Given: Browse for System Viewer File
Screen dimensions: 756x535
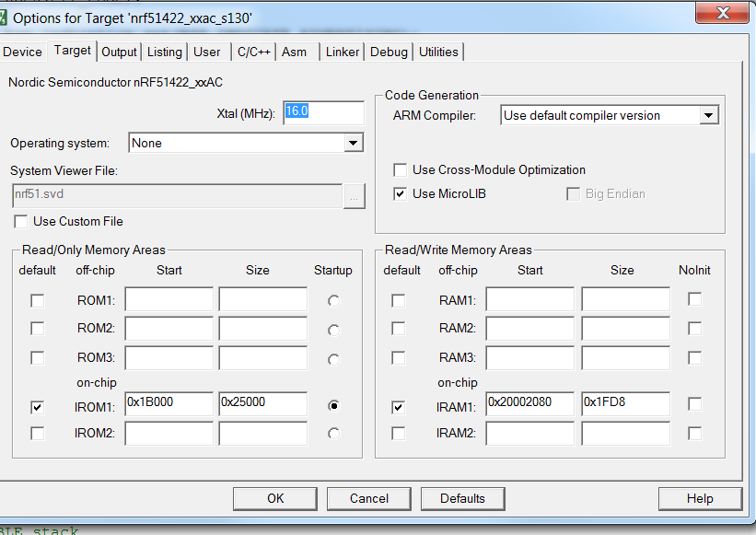Looking at the screenshot, I should coord(354,196).
